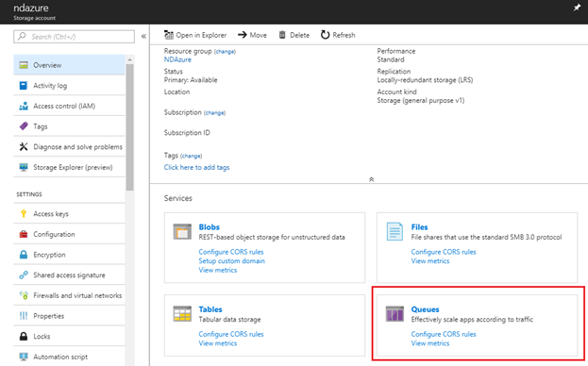The image size is (588, 366).
Task: Delete the storage account
Action: pyautogui.click(x=294, y=35)
